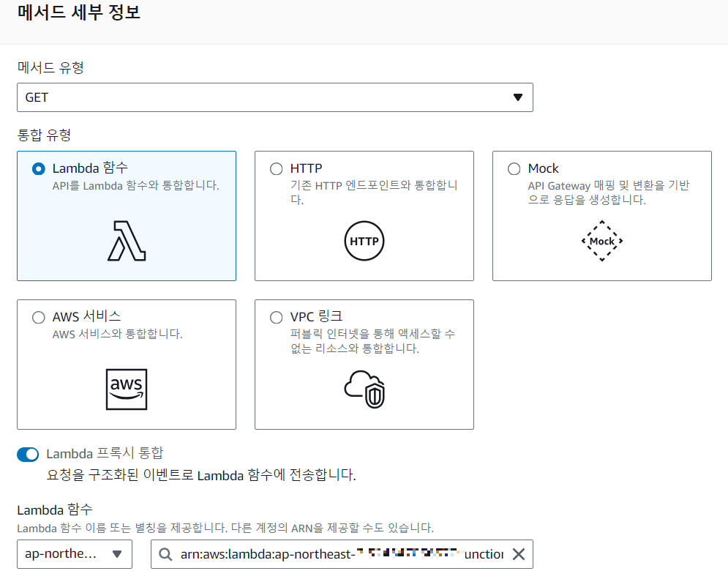Click the Mock card API Gateway description
This screenshot has width=728, height=571.
click(609, 193)
